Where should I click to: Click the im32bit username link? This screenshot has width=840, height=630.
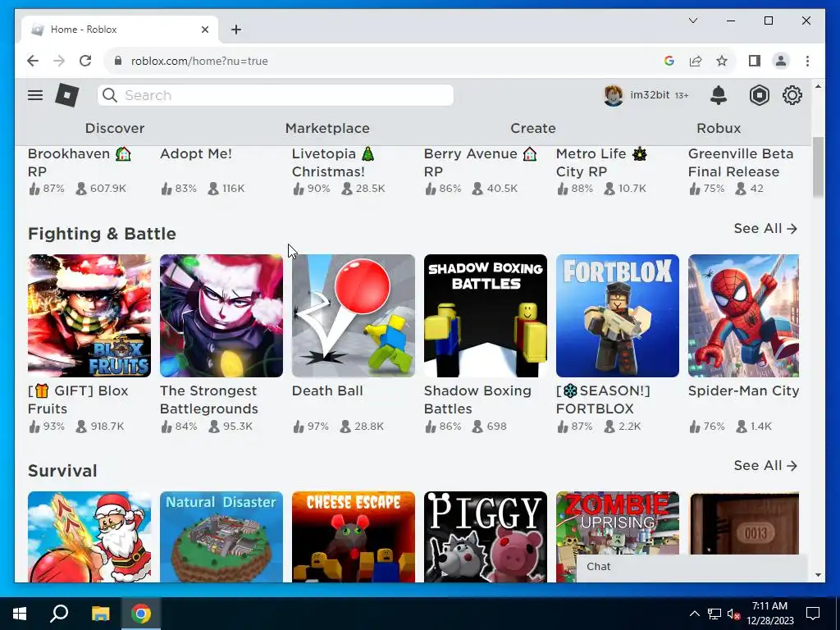[x=650, y=95]
